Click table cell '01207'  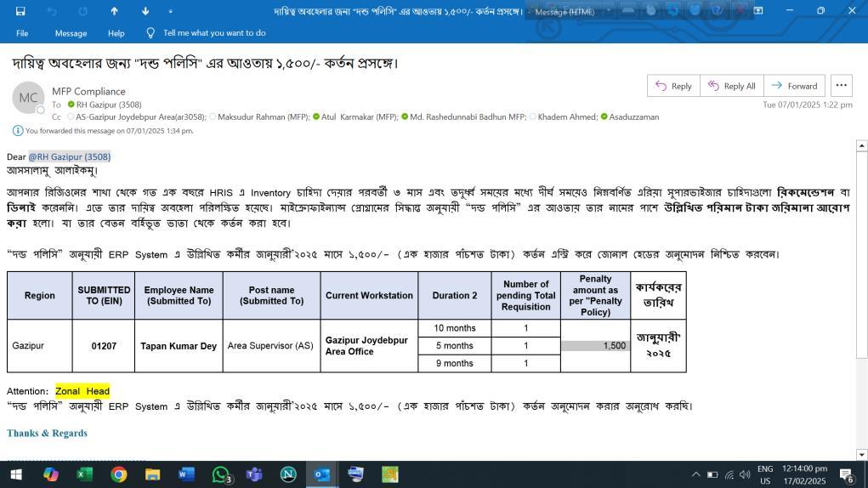[104, 346]
